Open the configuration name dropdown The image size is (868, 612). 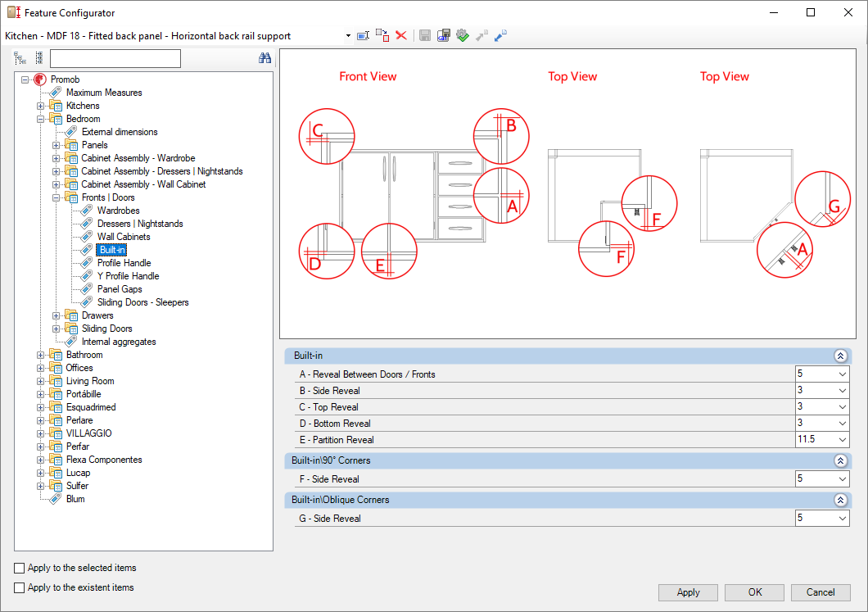coord(348,36)
